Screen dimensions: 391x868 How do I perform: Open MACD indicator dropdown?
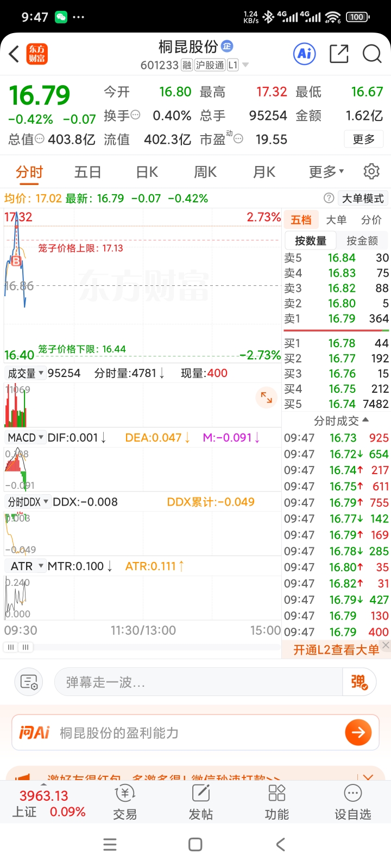[x=25, y=437]
